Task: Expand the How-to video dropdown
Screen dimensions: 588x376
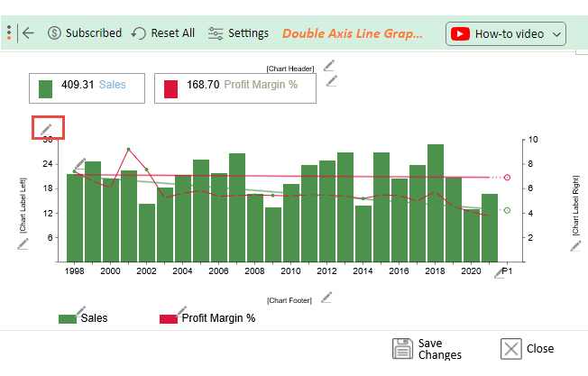Action: coord(506,33)
